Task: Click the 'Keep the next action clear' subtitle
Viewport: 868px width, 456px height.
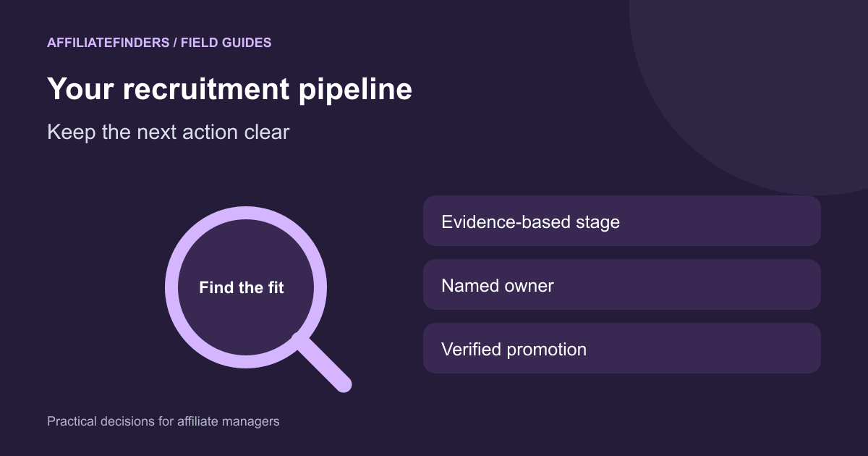Action: click(x=169, y=132)
